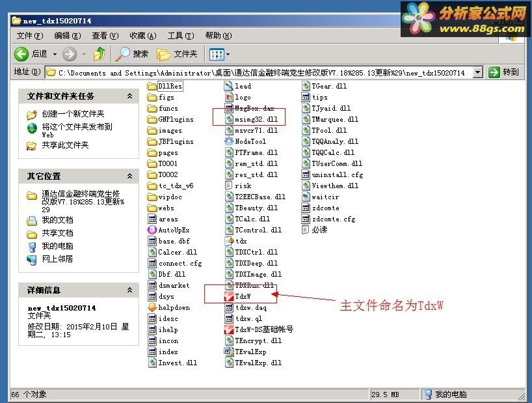Select the waitcir file icon
Viewport: 532px width, 403px height.
[306, 197]
